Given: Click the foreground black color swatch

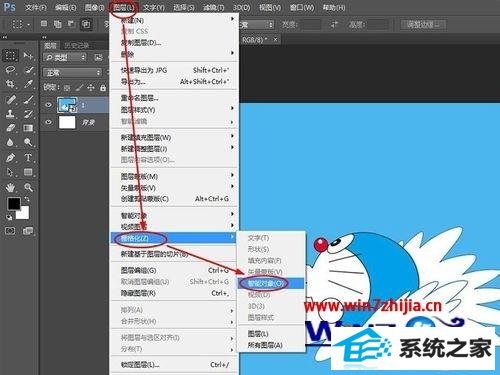Looking at the screenshot, I should pos(14,204).
